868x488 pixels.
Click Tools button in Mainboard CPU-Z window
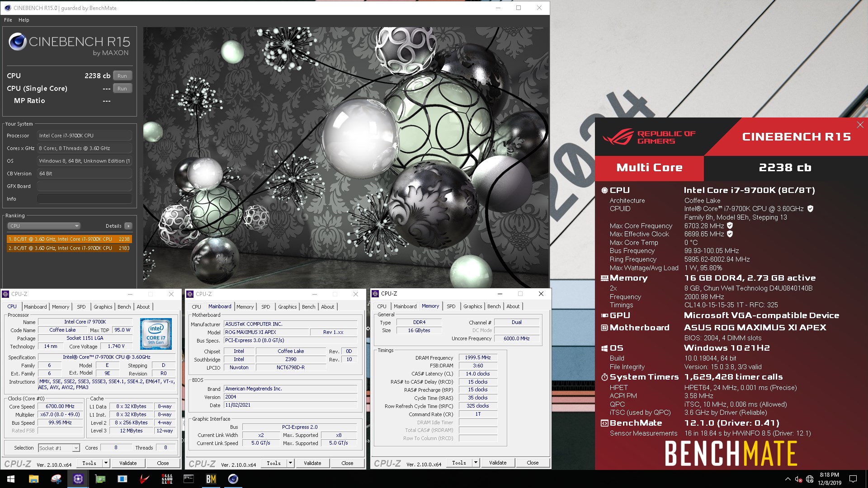coord(274,463)
